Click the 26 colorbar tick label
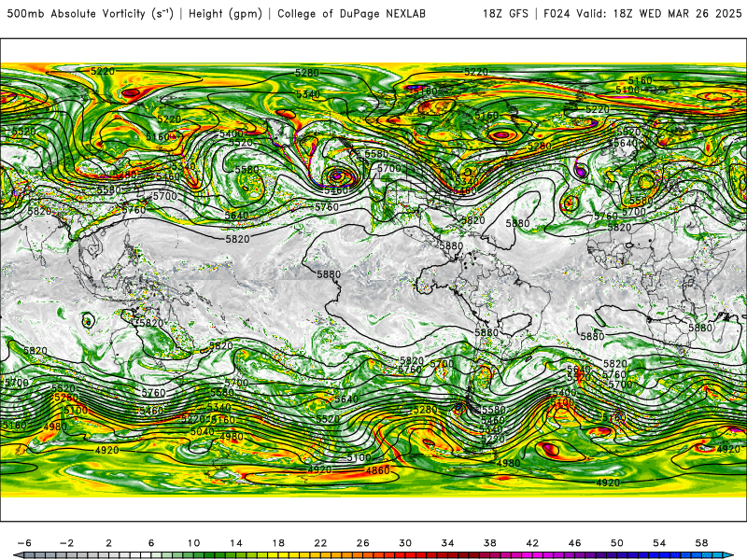Image resolution: width=747 pixels, height=560 pixels. [363, 543]
